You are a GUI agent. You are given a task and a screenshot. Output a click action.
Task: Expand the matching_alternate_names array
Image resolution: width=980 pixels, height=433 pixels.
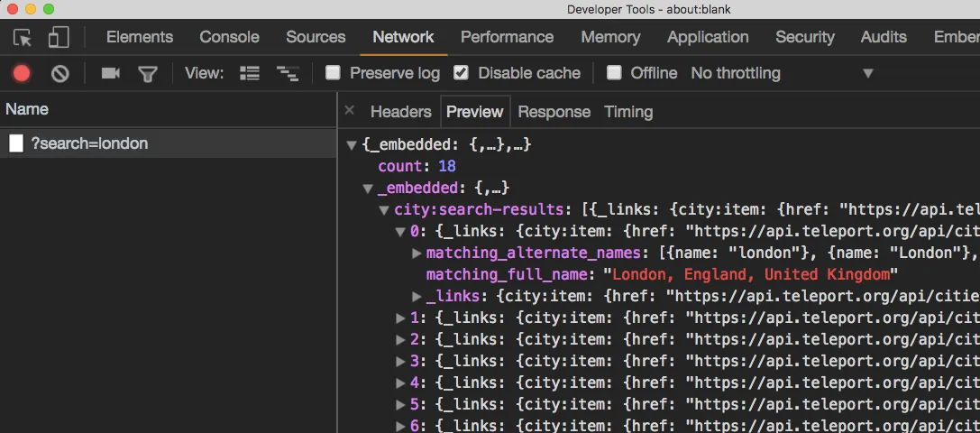coord(417,253)
